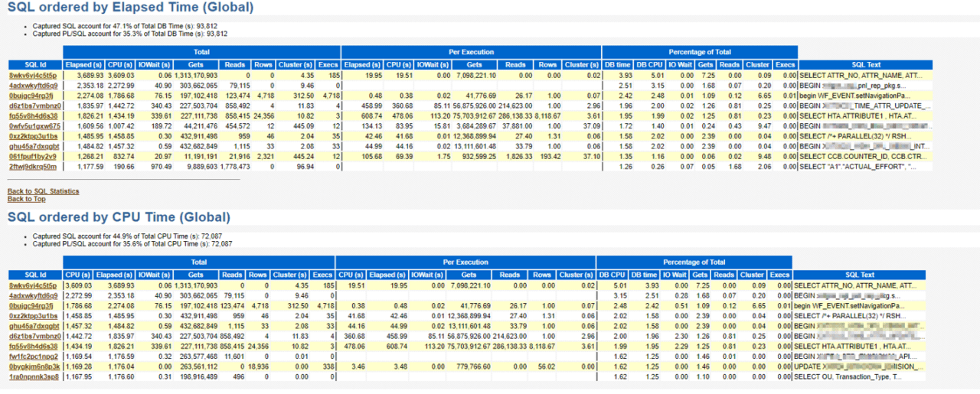Open 8wkv6vj4c5t5p in CPU Time table
This screenshot has height=394, width=980.
[33, 285]
